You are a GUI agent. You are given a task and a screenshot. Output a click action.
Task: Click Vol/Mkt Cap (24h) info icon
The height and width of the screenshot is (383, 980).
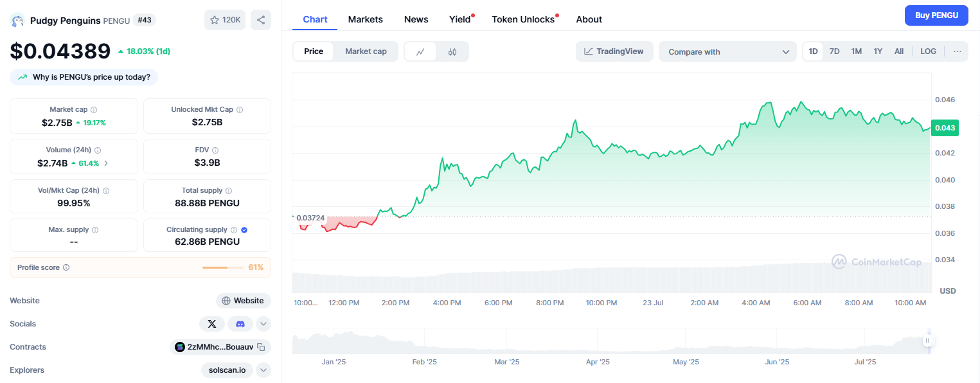coord(106,191)
